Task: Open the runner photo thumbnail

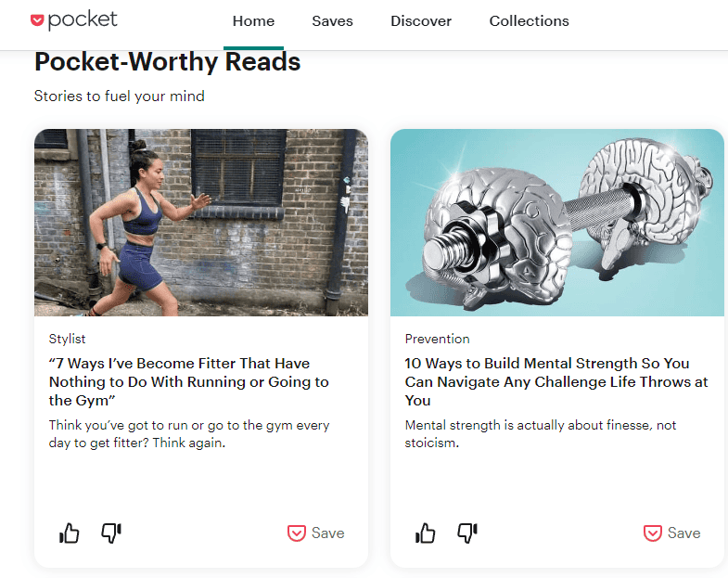Action: [201, 223]
